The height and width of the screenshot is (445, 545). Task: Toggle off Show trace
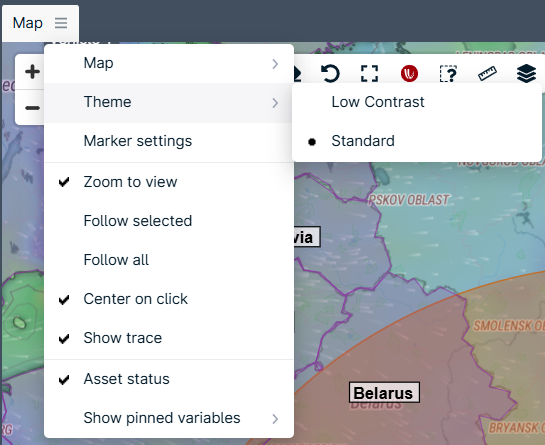click(x=169, y=338)
